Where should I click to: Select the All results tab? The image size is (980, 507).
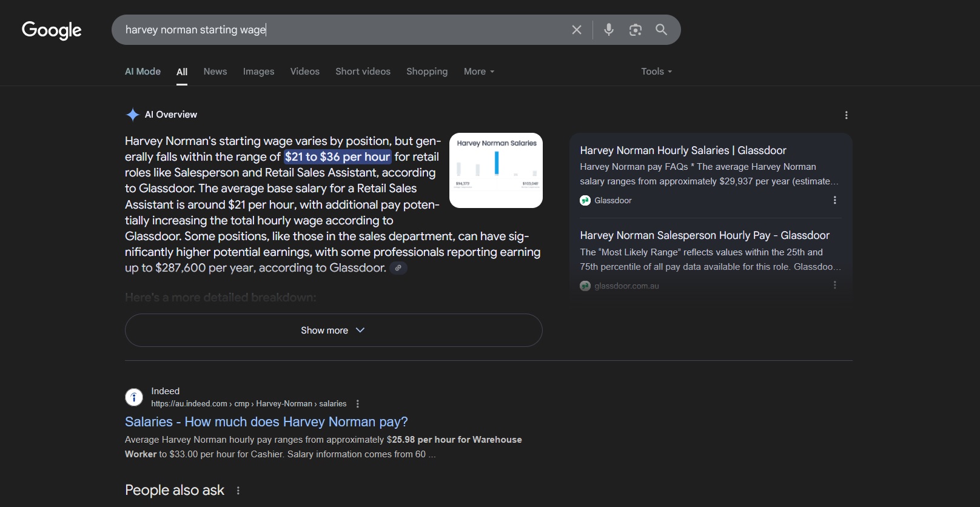point(182,72)
